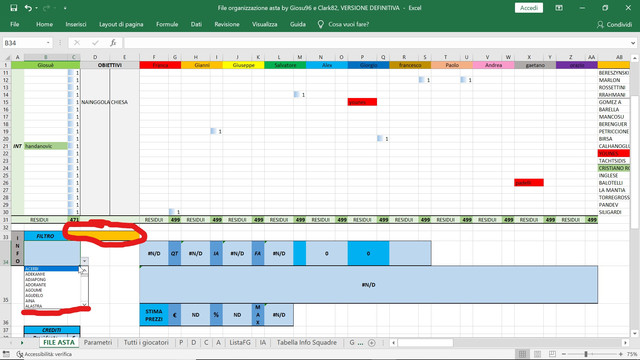The image size is (640, 360).
Task: Click the CRISTIANO RO cell in list
Action: (x=613, y=168)
